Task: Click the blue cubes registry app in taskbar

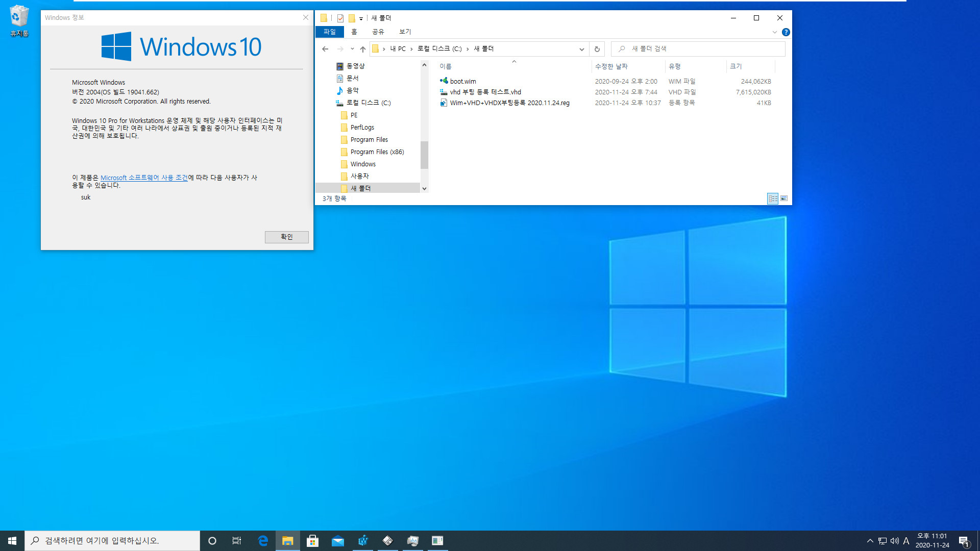Action: [x=363, y=541]
